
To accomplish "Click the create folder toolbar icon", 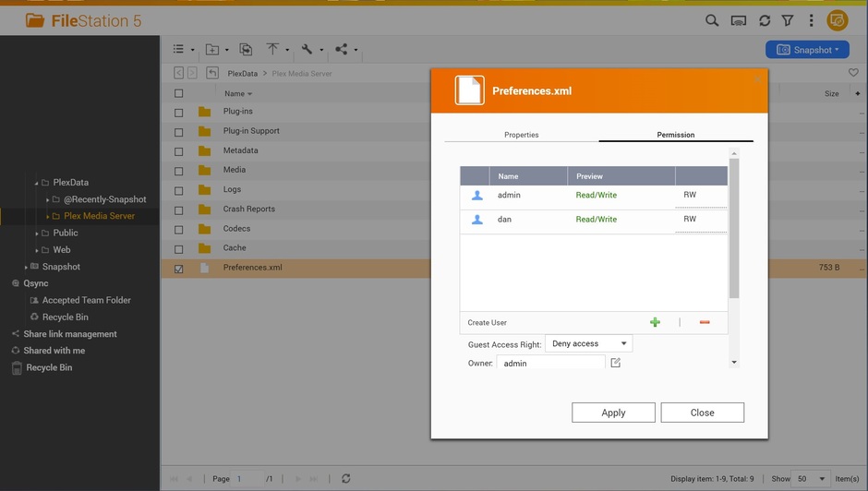I will [212, 50].
